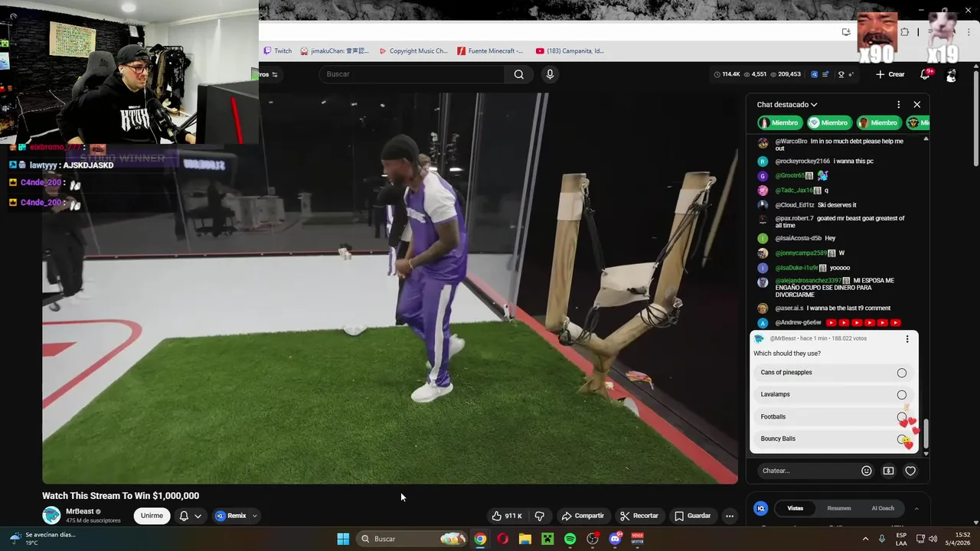Open Google Chrome from taskbar
980x551 pixels.
[x=480, y=539]
